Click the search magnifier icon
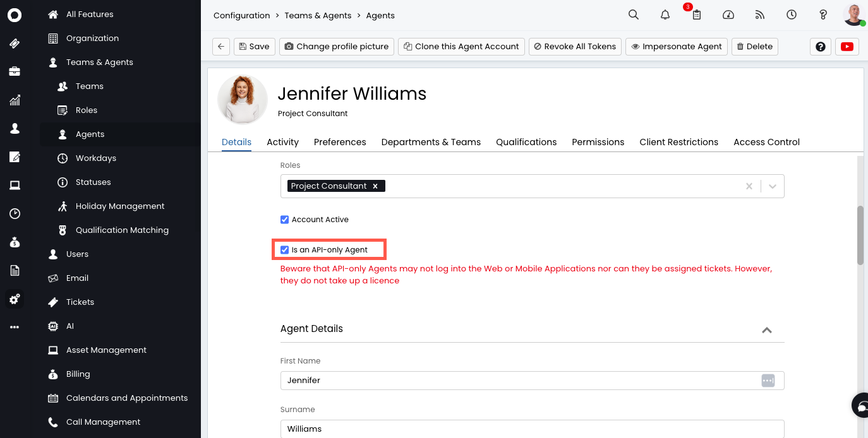 pyautogui.click(x=633, y=15)
